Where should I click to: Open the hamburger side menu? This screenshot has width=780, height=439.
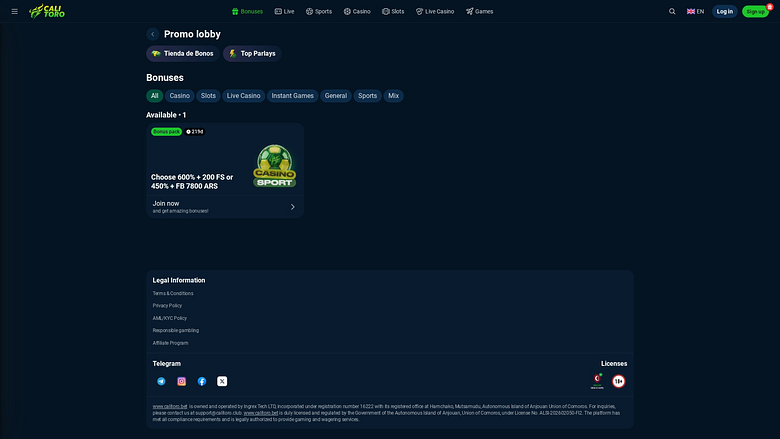click(14, 11)
